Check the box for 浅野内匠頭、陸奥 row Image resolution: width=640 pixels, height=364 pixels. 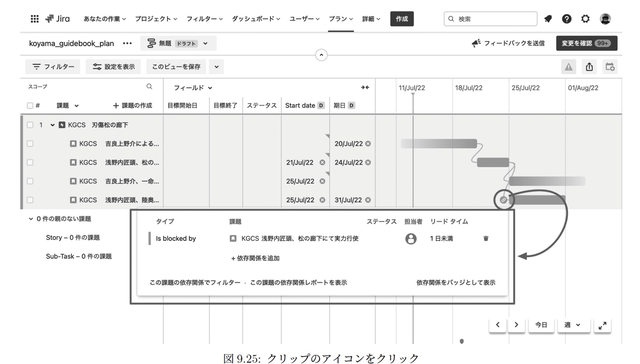point(30,200)
